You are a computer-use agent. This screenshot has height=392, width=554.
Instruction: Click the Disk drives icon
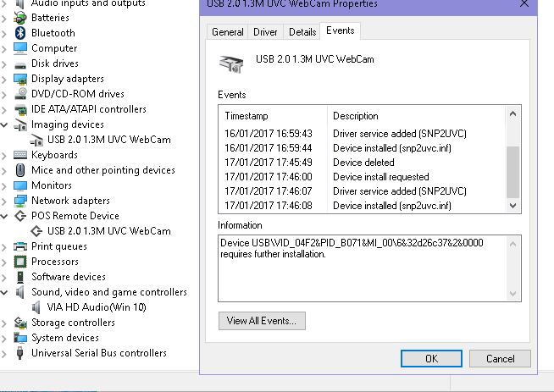click(20, 64)
